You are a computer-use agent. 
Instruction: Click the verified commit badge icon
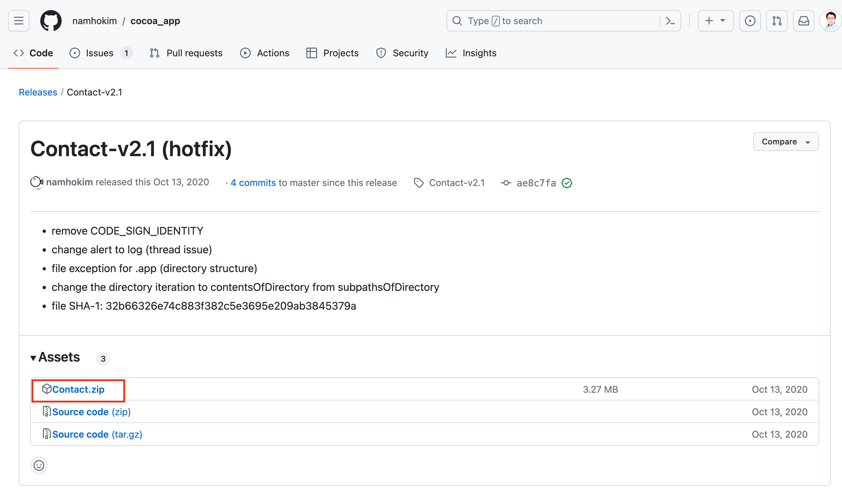click(567, 183)
